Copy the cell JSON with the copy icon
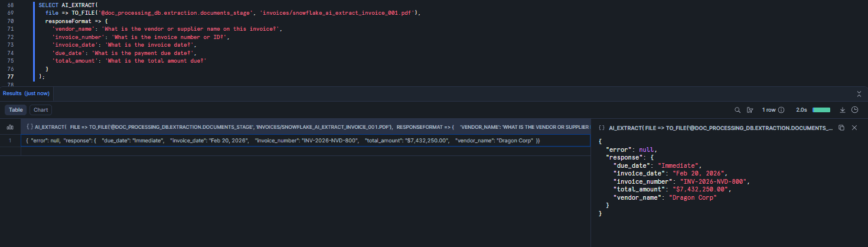The image size is (868, 247). click(x=841, y=127)
